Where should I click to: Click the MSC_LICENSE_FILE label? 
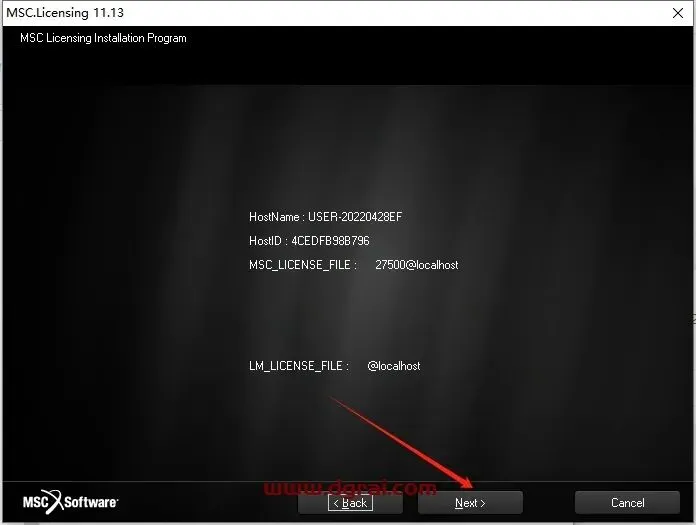[303, 265]
